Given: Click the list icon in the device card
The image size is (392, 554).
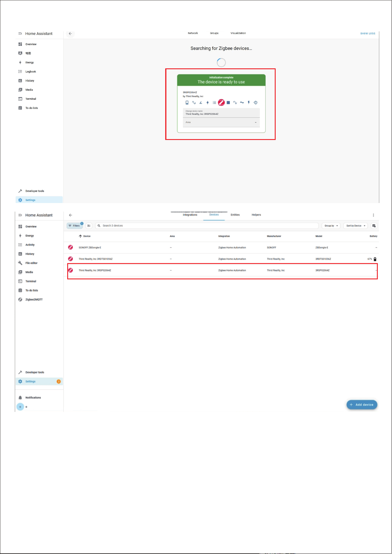Looking at the screenshot, I should (x=214, y=103).
